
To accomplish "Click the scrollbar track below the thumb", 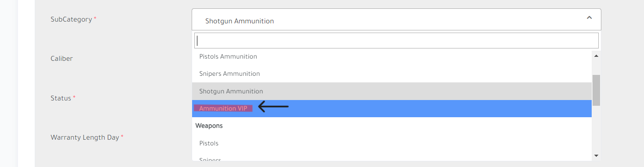I will pyautogui.click(x=596, y=129).
